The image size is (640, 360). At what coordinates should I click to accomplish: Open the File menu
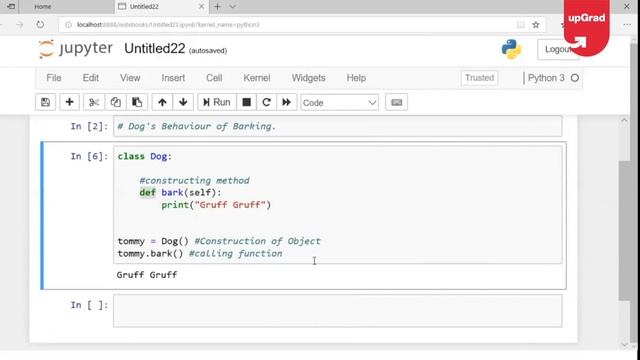54,78
